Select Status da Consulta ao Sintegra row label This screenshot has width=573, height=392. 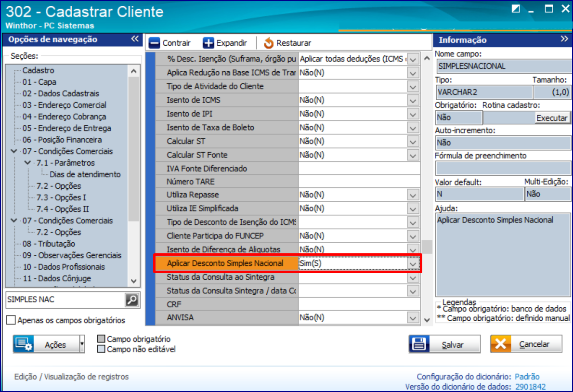(x=221, y=277)
